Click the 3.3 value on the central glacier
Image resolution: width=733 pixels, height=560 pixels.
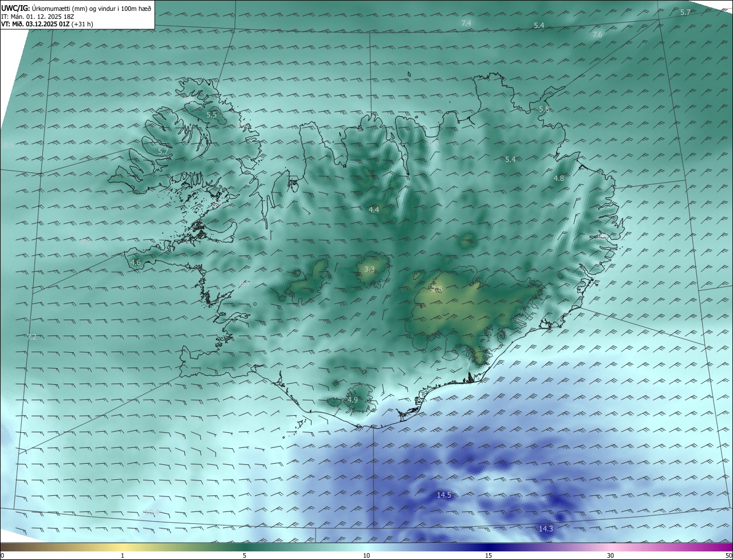pyautogui.click(x=369, y=269)
